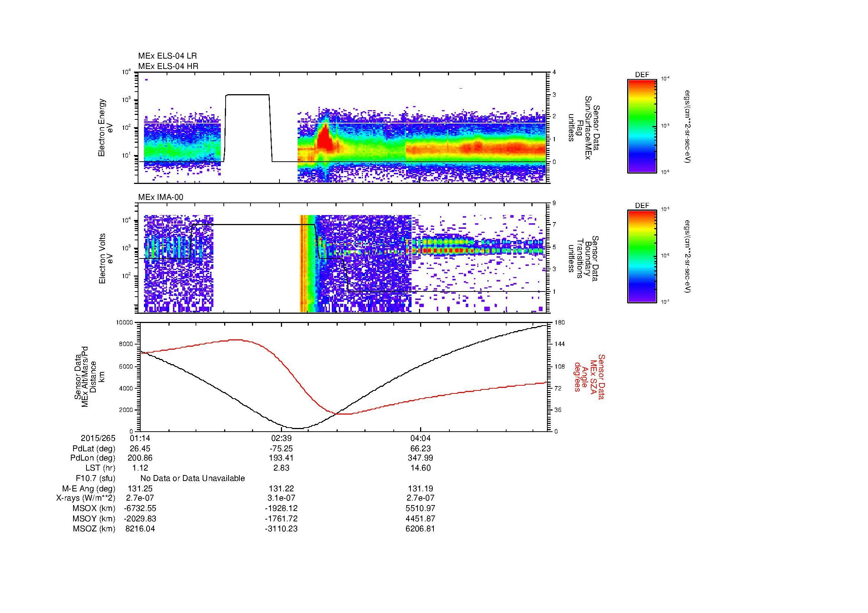Image resolution: width=868 pixels, height=613 pixels.
Task: Click the MSOZ value '6206.81'
Action: 420,529
